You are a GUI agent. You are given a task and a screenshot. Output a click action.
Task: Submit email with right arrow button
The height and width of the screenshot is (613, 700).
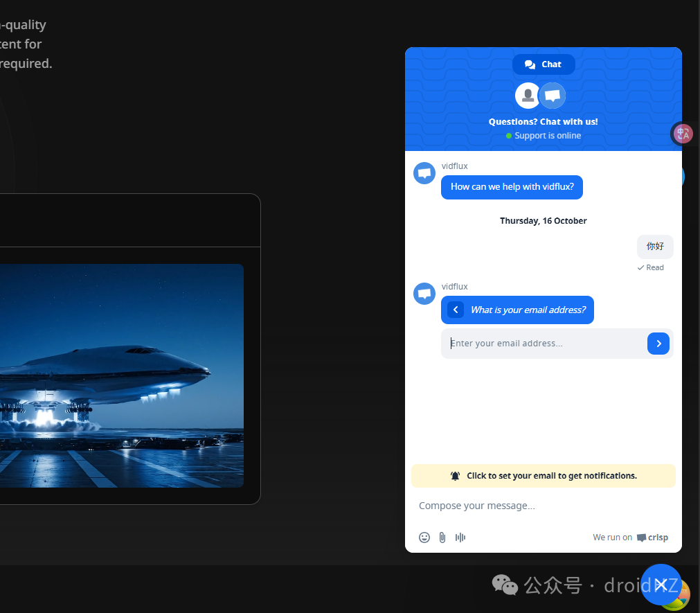click(658, 344)
